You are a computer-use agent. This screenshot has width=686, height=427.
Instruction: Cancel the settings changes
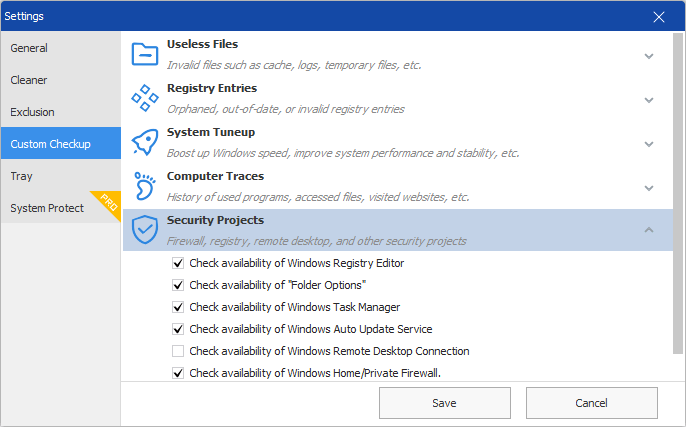tap(592, 403)
